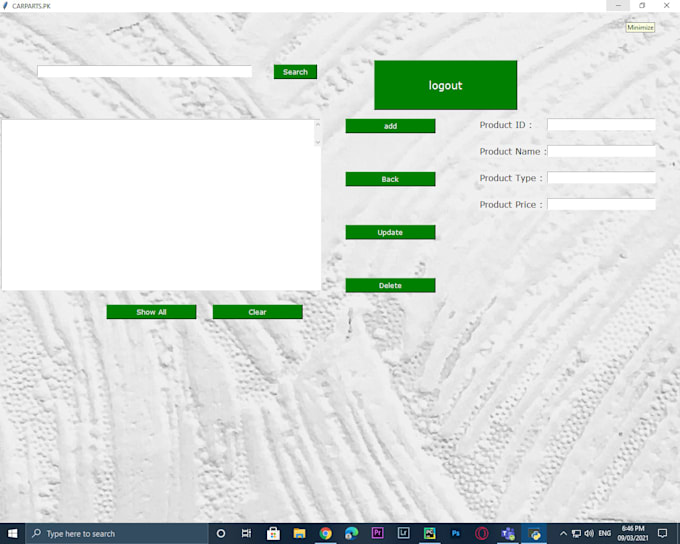This screenshot has height=544, width=680.
Task: Show hidden system tray icons
Action: [563, 534]
